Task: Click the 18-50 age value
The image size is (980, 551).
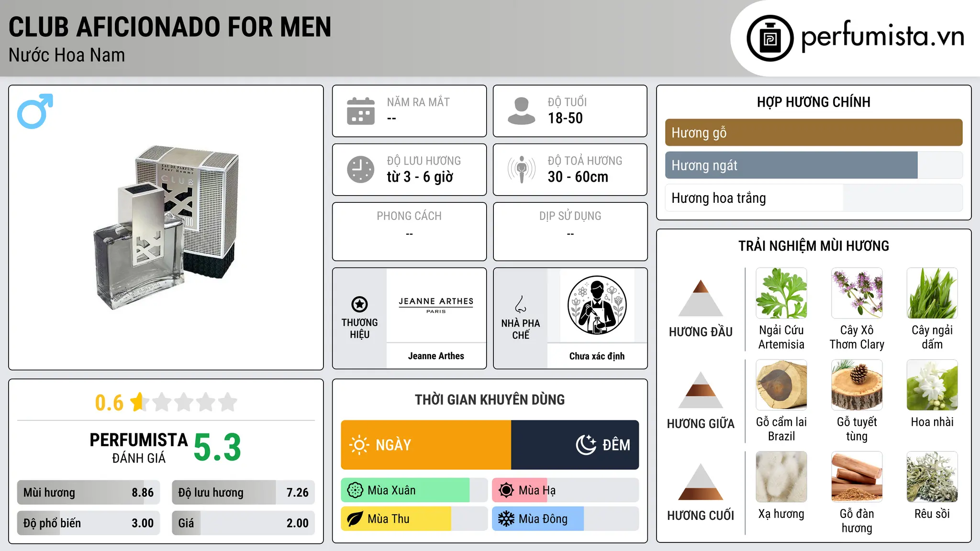Action: (x=565, y=118)
